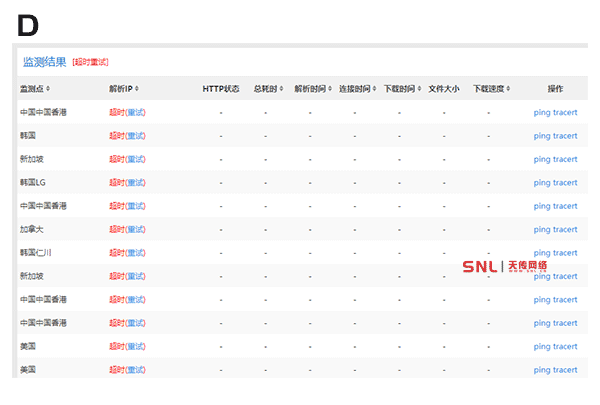Click ping for the 加拿大 monitoring point
Image resolution: width=600 pixels, height=405 pixels.
tap(542, 229)
